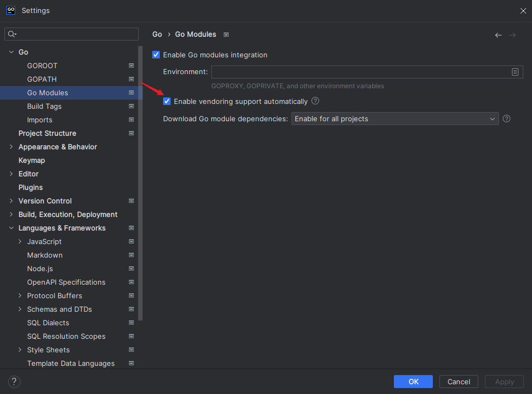Click the search magnifier icon in settings search
The image size is (532, 394).
[x=12, y=35]
